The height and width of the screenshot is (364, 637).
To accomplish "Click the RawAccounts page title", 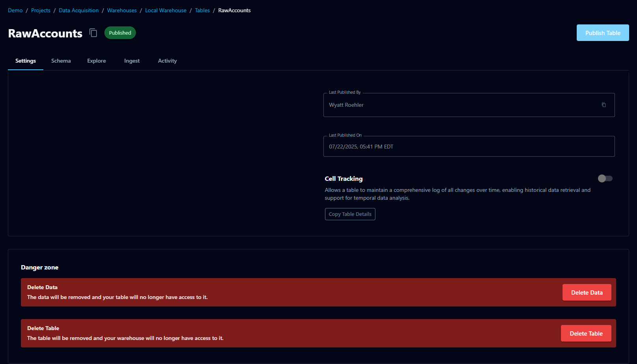I will pyautogui.click(x=45, y=33).
